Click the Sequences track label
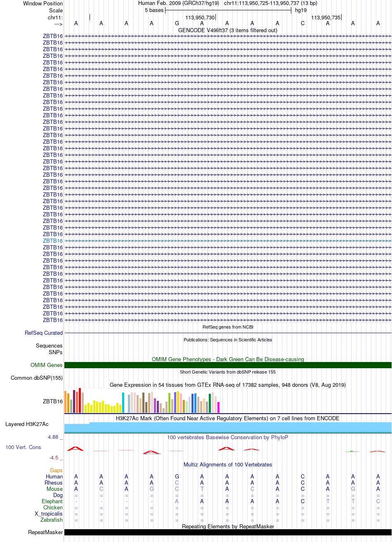The height and width of the screenshot is (542, 392). coord(49,346)
